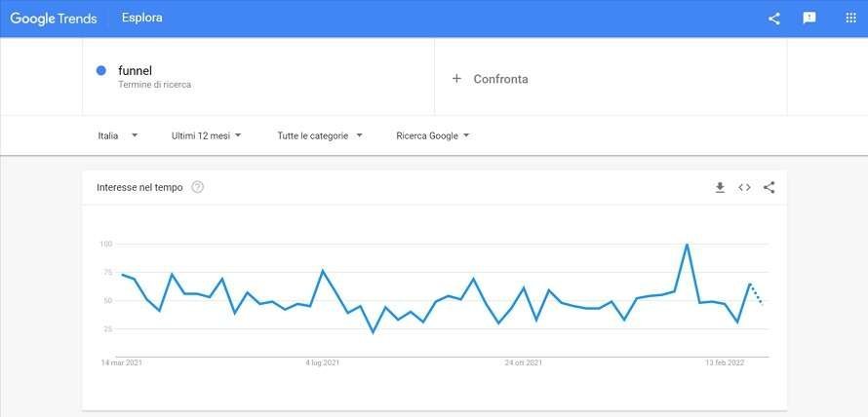Open help for Interesse nel tempo
The height and width of the screenshot is (417, 868).
(198, 187)
